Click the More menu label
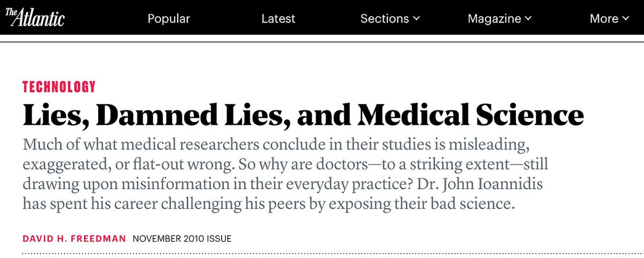The width and height of the screenshot is (644, 258). point(604,19)
